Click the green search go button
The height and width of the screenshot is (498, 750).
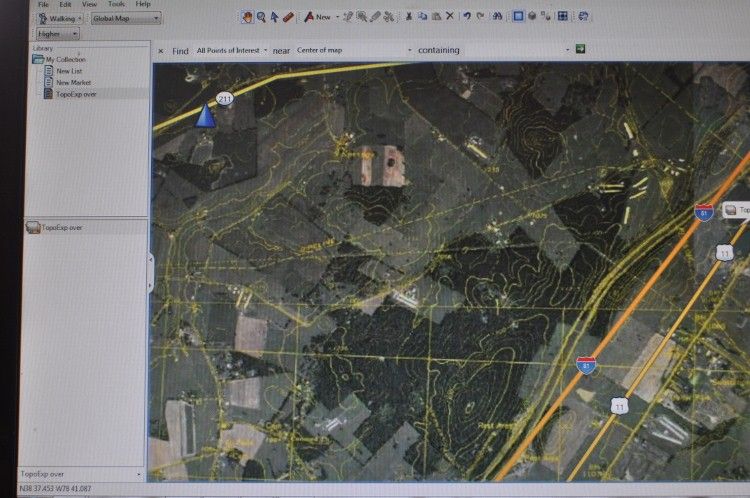point(580,49)
